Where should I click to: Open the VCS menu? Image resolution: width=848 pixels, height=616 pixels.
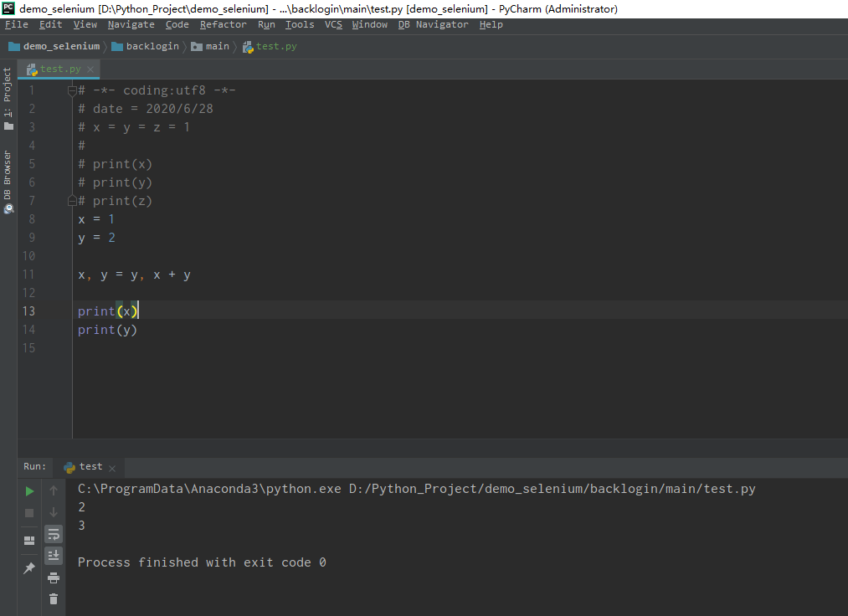tap(334, 24)
